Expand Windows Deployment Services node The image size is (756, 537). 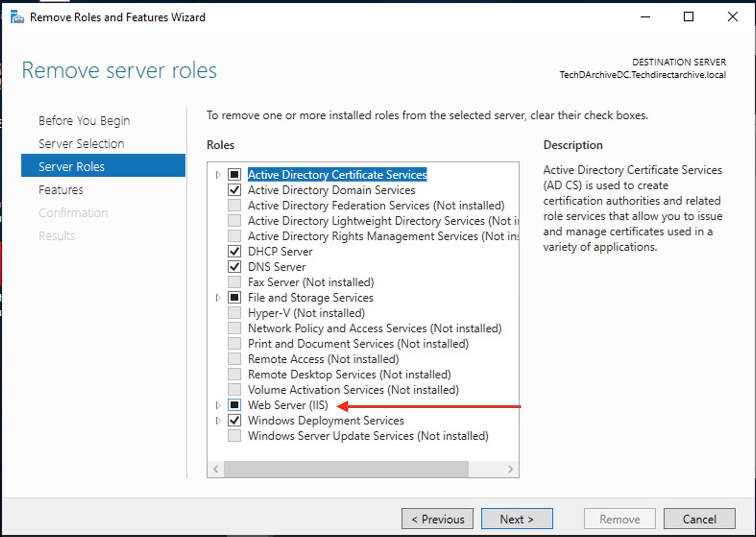[218, 420]
